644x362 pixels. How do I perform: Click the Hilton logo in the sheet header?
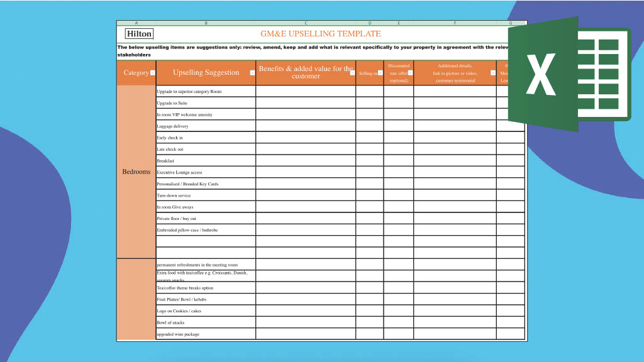(139, 34)
